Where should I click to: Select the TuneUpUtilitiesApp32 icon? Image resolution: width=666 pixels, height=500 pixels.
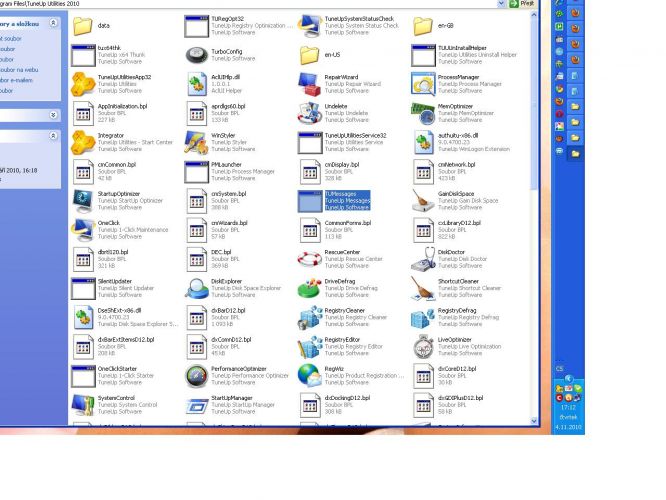tap(83, 84)
